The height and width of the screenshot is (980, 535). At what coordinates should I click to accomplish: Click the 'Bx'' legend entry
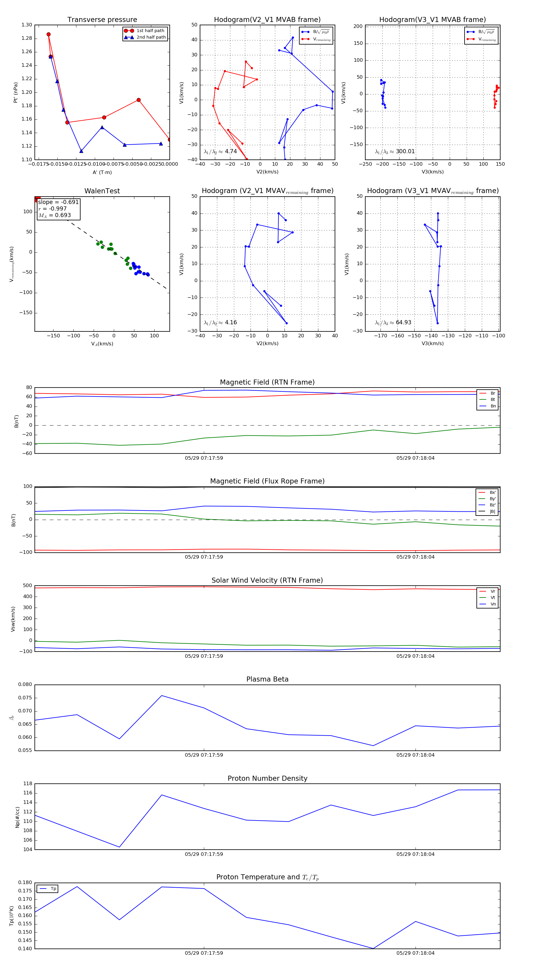point(487,492)
